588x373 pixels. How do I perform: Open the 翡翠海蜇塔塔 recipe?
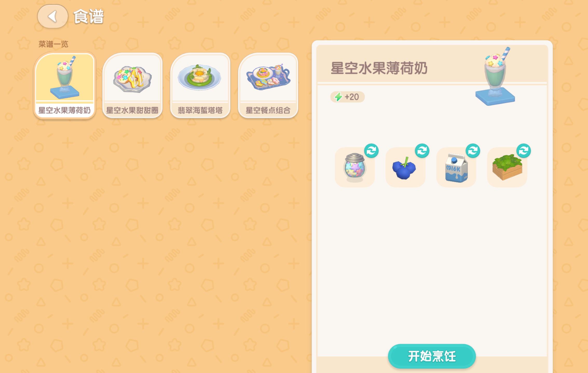200,85
